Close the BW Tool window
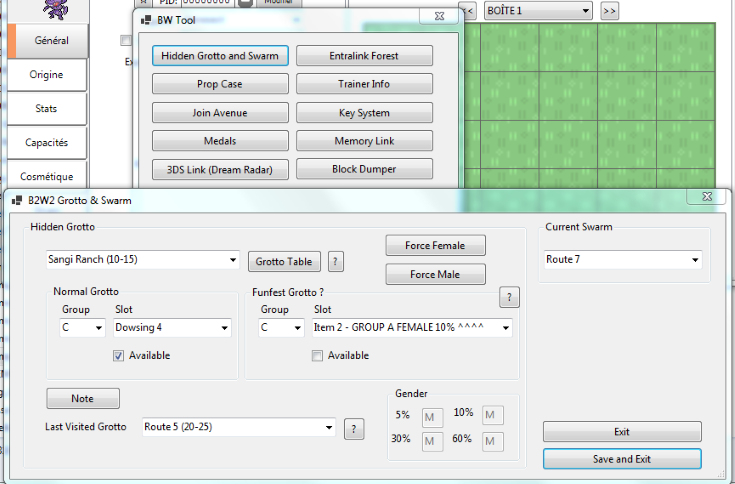735x484 pixels. tap(439, 16)
